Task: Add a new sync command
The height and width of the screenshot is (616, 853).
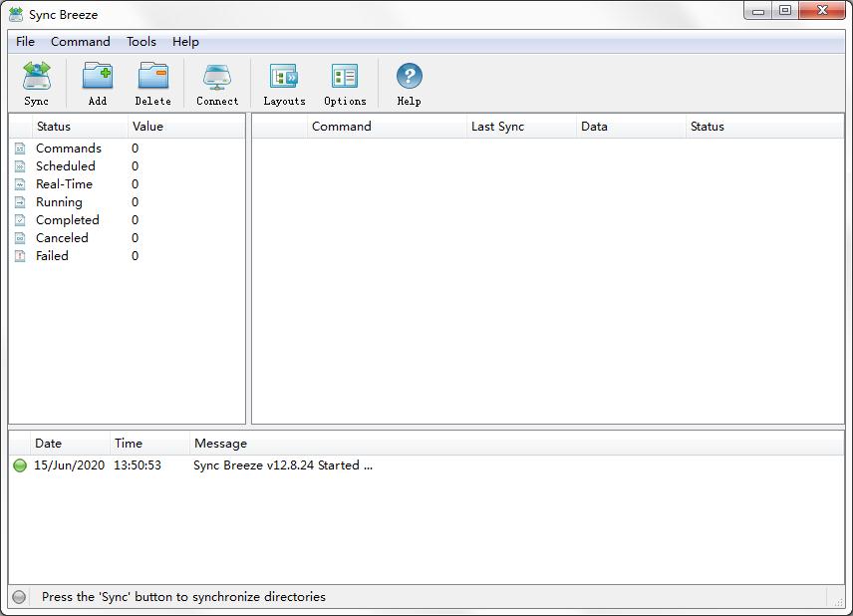Action: pyautogui.click(x=97, y=78)
